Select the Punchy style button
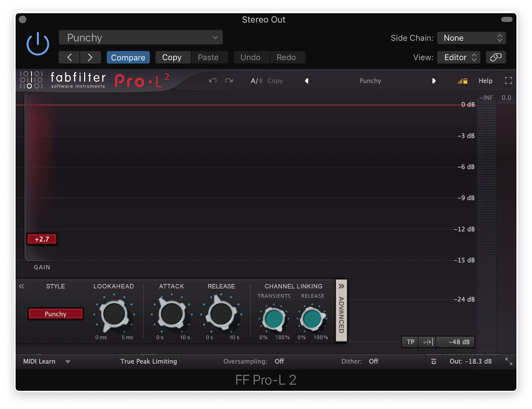 click(56, 314)
